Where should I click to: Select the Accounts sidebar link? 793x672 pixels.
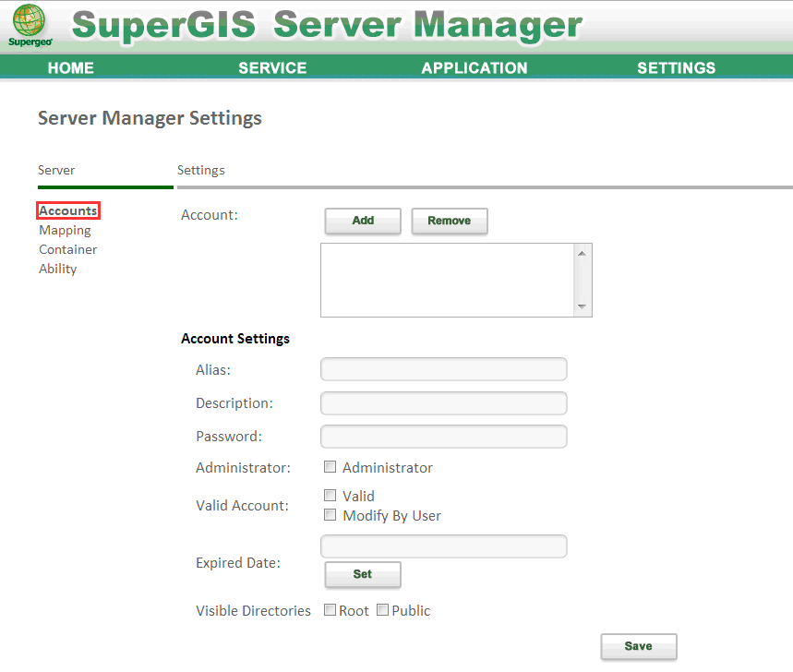point(67,210)
